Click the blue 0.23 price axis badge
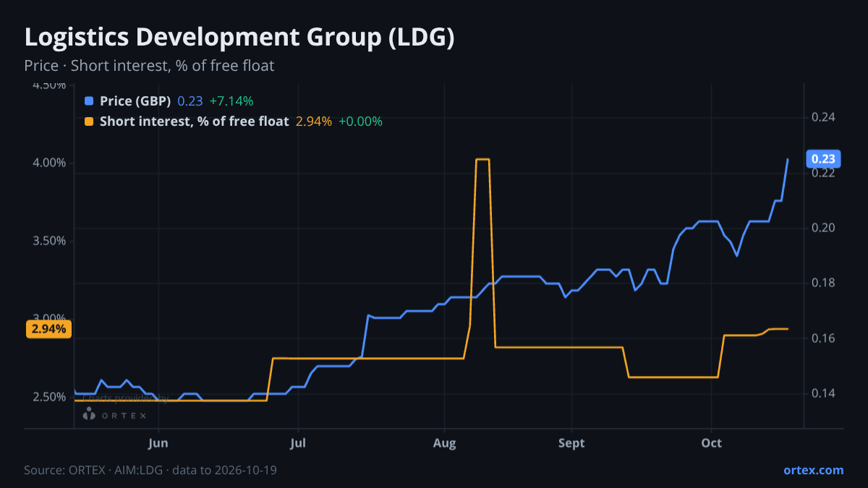 (x=823, y=159)
